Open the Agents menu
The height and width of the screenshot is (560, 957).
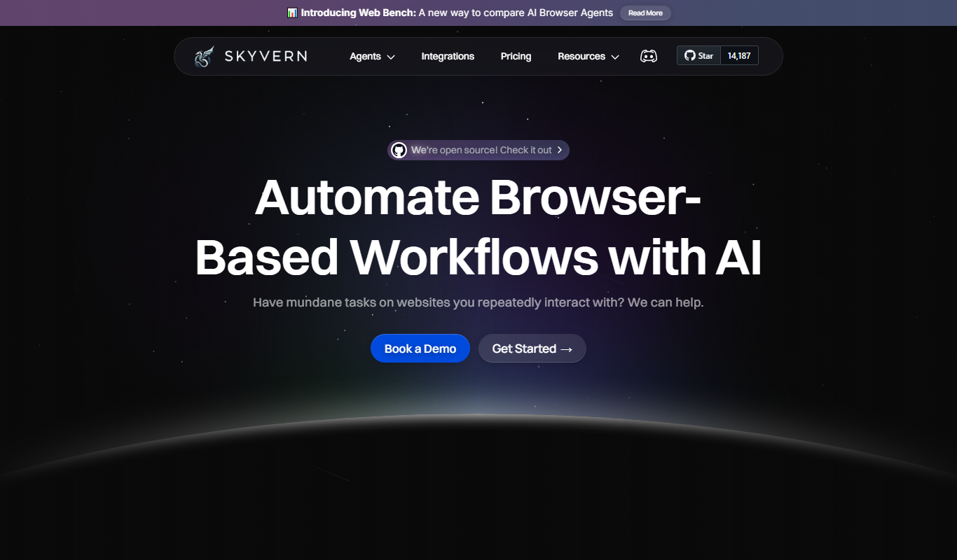pyautogui.click(x=373, y=56)
